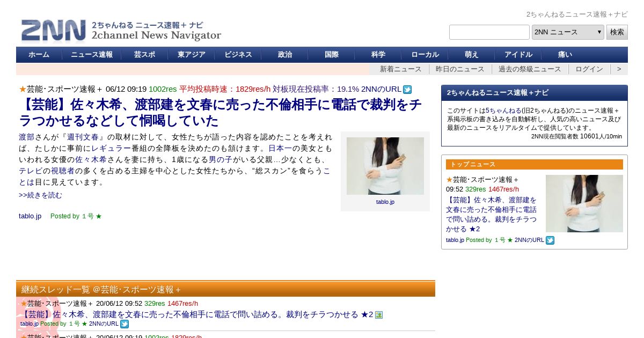Go to 新着ニュース submenu link

(x=401, y=69)
